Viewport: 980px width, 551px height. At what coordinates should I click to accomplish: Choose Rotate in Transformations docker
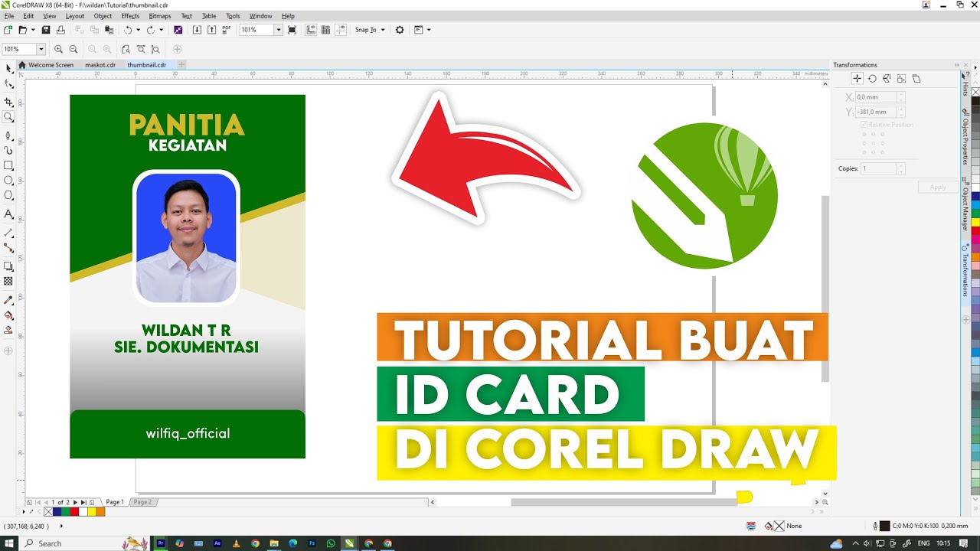click(x=872, y=79)
